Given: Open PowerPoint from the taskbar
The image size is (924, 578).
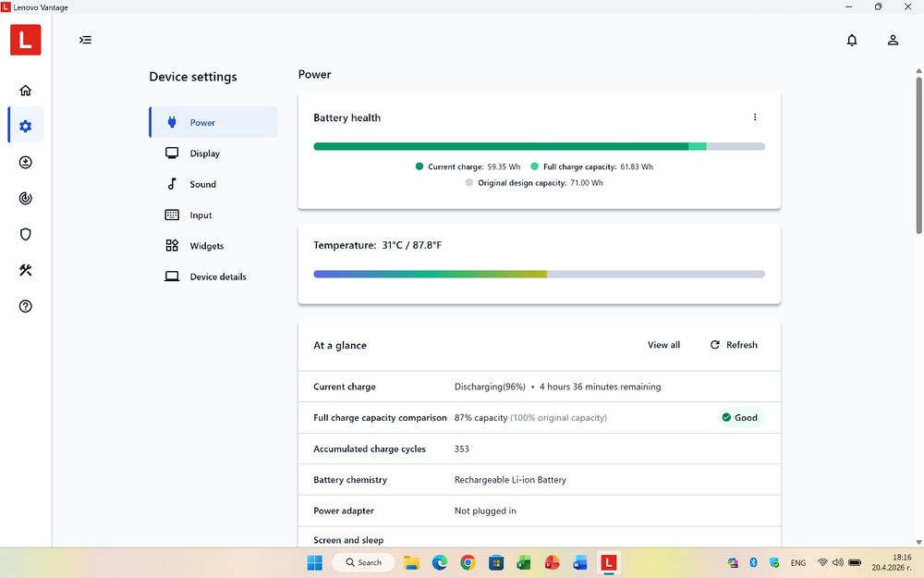Looking at the screenshot, I should (x=553, y=562).
